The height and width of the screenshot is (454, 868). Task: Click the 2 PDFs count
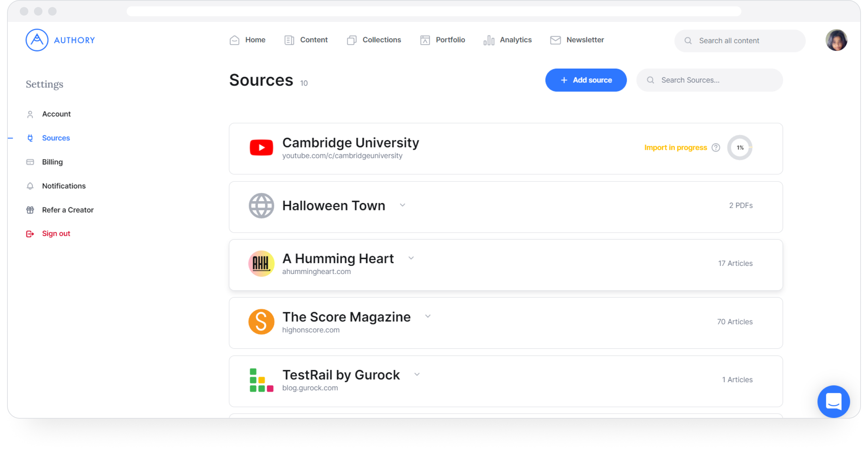(741, 205)
